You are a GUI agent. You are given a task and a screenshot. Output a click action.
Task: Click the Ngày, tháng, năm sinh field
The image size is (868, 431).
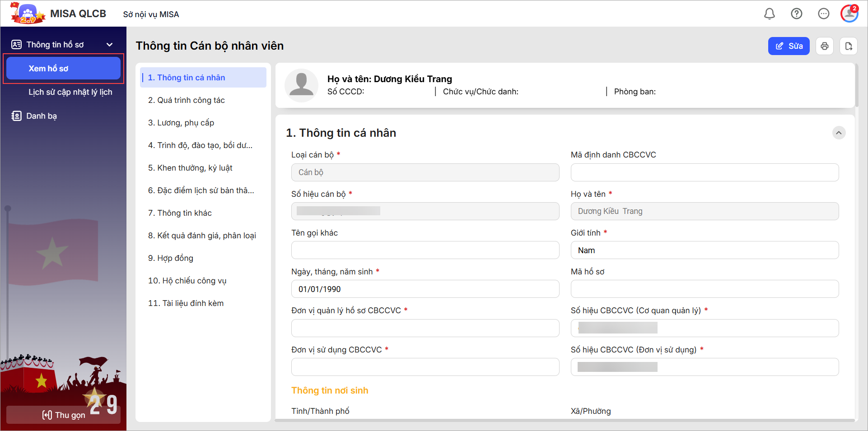coord(425,289)
